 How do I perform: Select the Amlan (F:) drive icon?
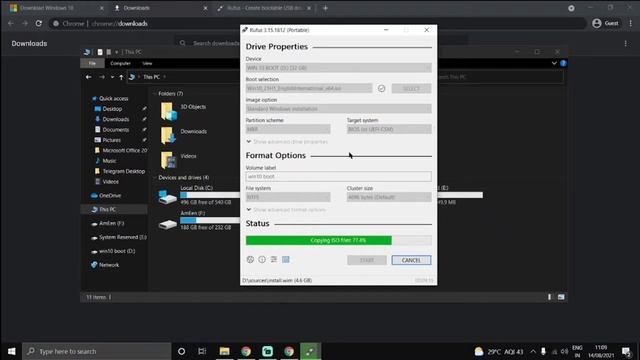click(x=168, y=224)
